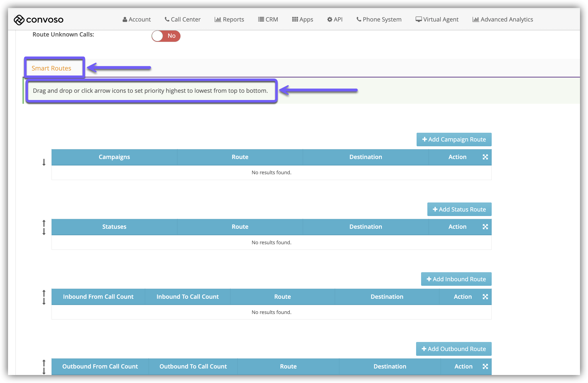Click Add Inbound Route button
This screenshot has height=383, width=588.
pyautogui.click(x=456, y=279)
